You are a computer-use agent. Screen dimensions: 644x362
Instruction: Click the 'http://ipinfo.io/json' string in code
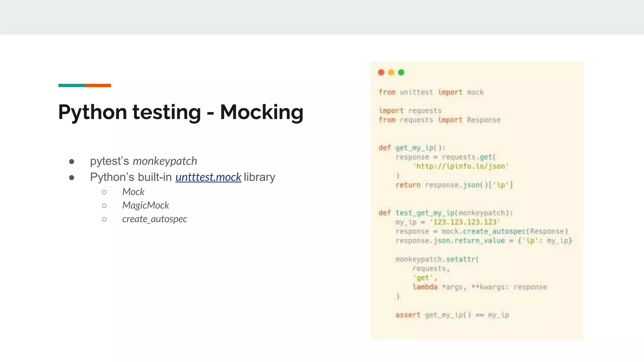[461, 166]
